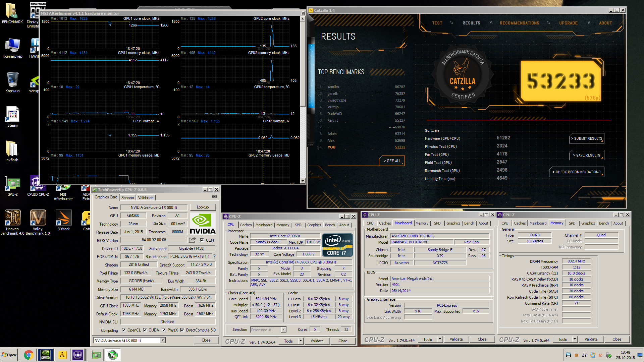The width and height of the screenshot is (644, 362).
Task: Toggle the OpenCL checkbox
Action: tap(124, 330)
